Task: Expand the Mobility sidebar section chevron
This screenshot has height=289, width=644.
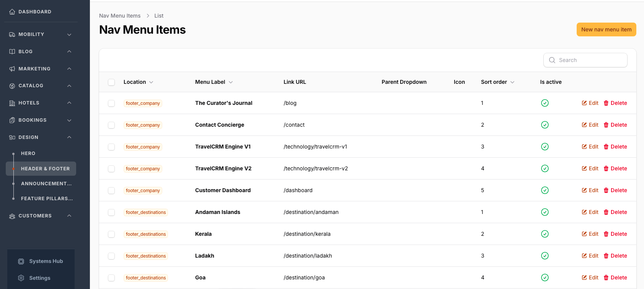Action: pos(69,34)
